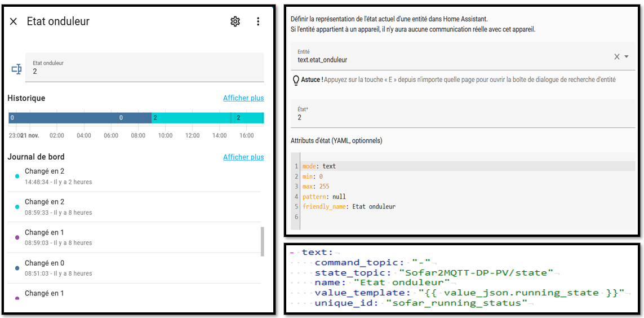Screen dimensions: 644x318
Task: Open entity settings gear icon
Action: click(x=235, y=21)
